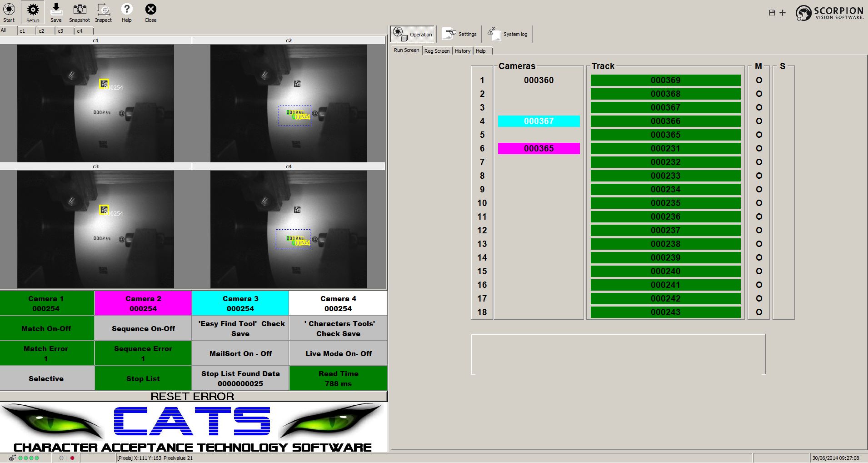Toggle MailSort On - Off
Screen dimensions: 868x463
point(240,353)
